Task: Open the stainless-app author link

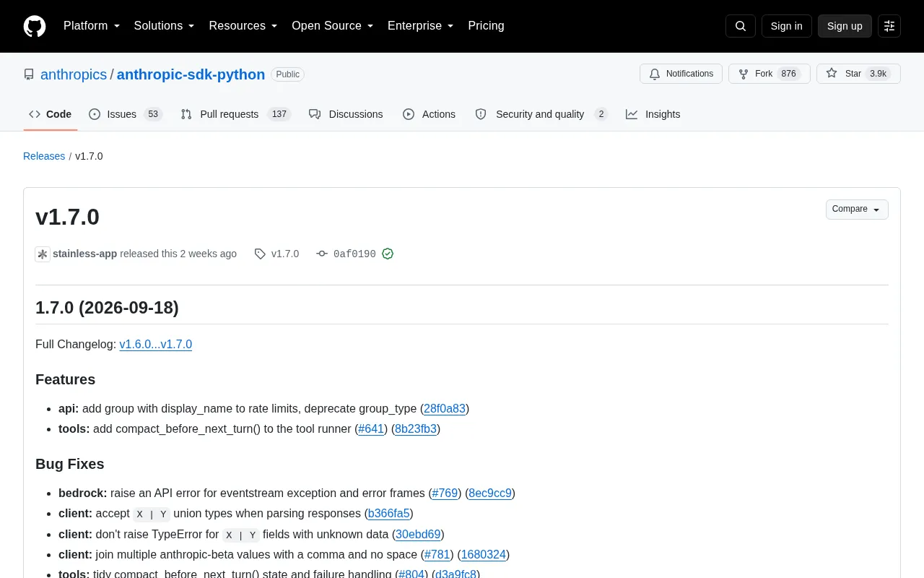Action: click(x=84, y=254)
